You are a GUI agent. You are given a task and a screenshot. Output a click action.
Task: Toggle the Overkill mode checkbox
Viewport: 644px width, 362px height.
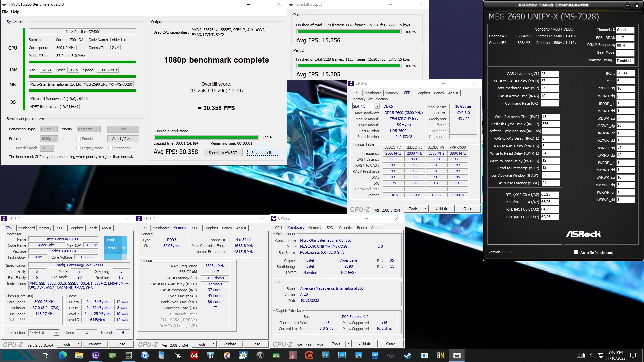[13, 148]
